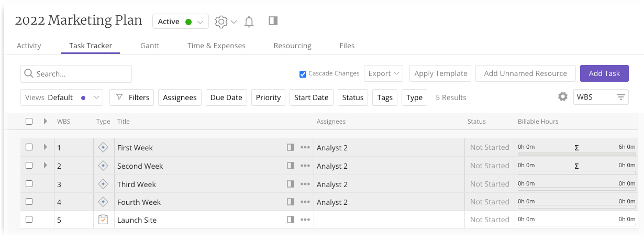This screenshot has height=240, width=644.
Task: Click the Priority filter button
Action: pyautogui.click(x=268, y=97)
